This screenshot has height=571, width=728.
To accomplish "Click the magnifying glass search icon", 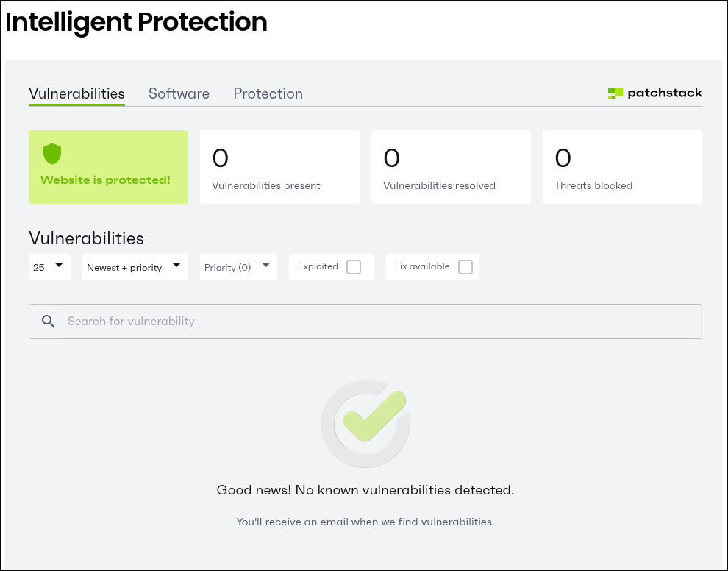I will click(x=49, y=322).
